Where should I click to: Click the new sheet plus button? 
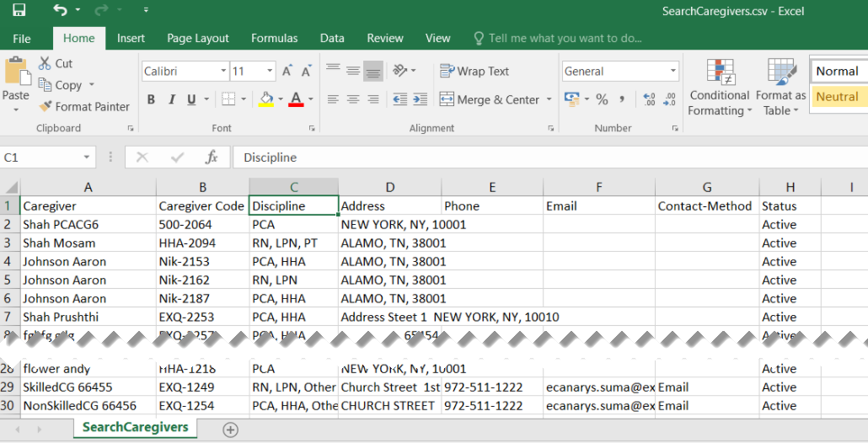point(230,429)
